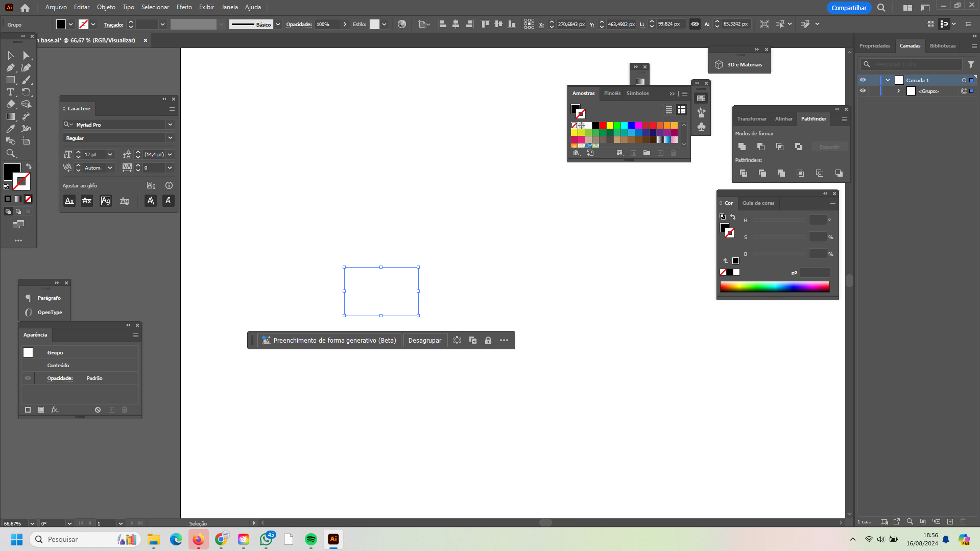Screen dimensions: 980x551
Task: Click the Divide pathfinder icon
Action: [744, 173]
